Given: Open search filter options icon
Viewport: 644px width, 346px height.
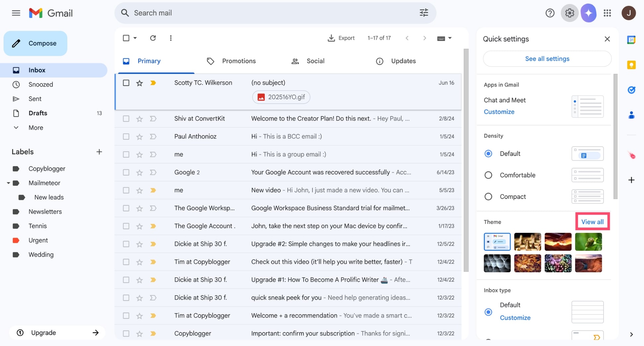Looking at the screenshot, I should [x=424, y=13].
